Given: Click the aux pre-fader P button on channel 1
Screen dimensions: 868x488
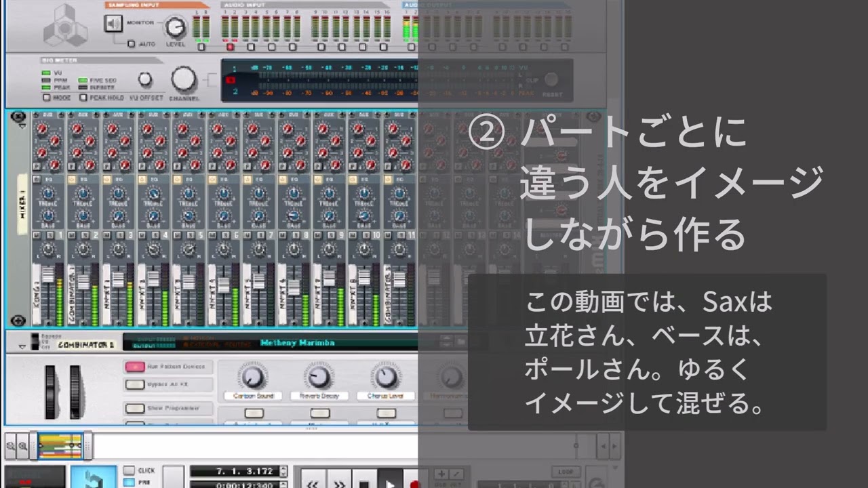Looking at the screenshot, I should [x=37, y=166].
